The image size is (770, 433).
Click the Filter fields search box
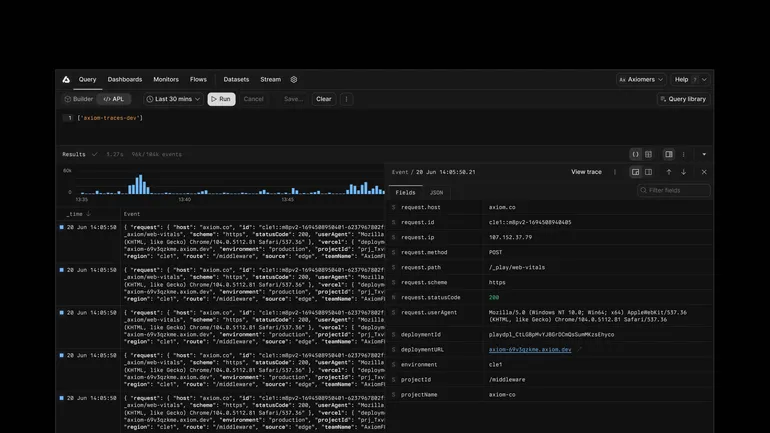[674, 190]
